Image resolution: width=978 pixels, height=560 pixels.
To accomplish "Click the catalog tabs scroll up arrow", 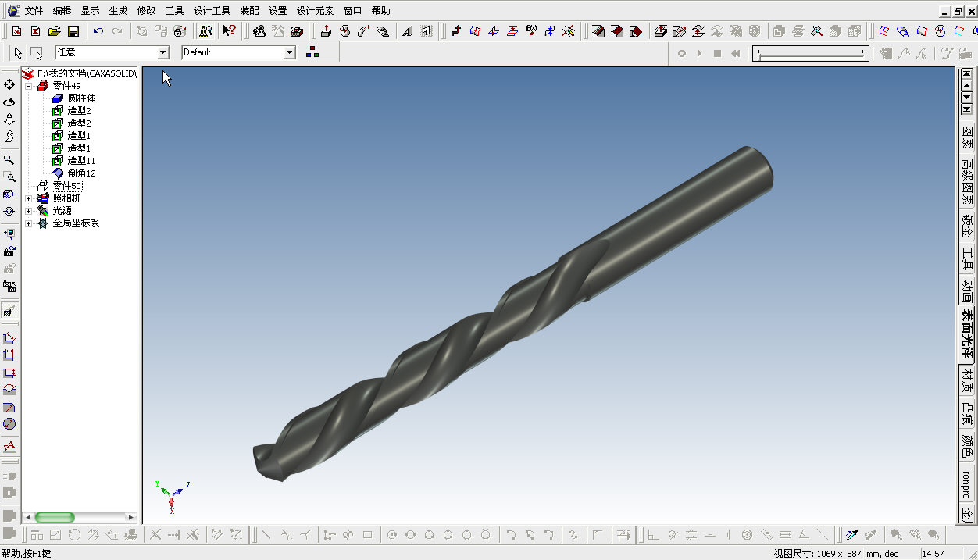I will click(967, 87).
